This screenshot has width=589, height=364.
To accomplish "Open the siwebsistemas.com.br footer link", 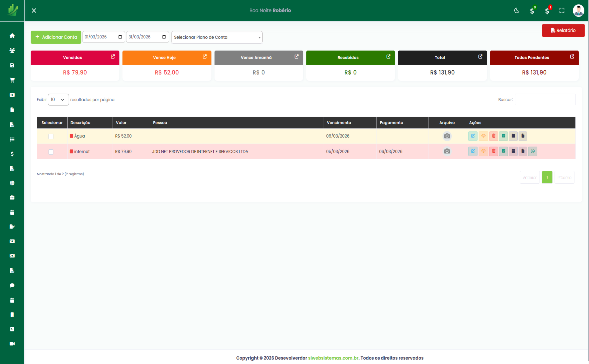I will coord(333,358).
